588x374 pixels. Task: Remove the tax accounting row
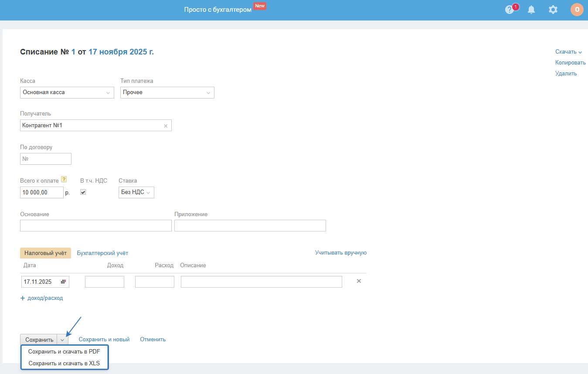359,281
